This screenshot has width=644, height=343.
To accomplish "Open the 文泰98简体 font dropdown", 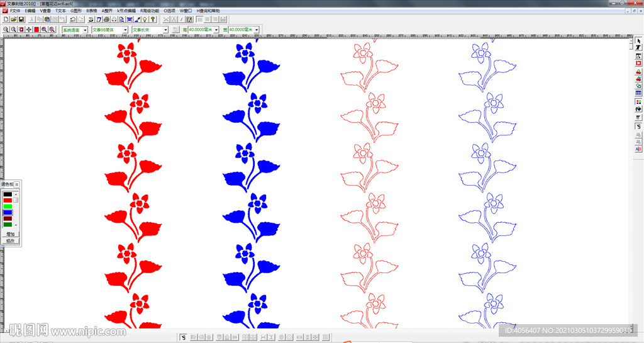I will (x=125, y=30).
